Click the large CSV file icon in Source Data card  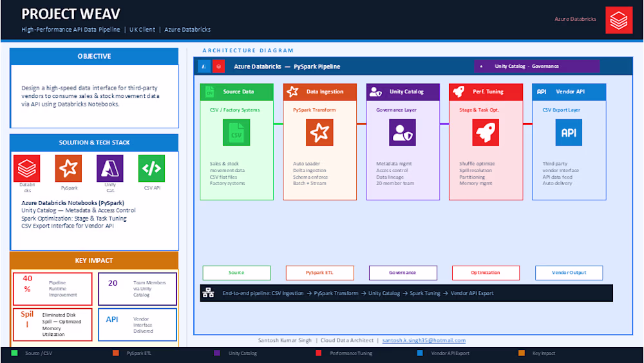pyautogui.click(x=236, y=132)
